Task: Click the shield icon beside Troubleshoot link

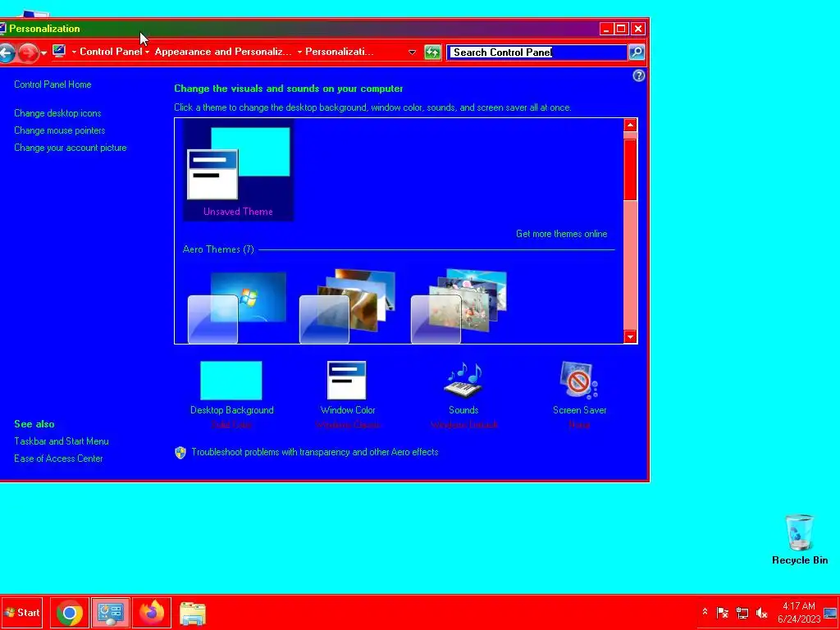Action: pos(180,453)
